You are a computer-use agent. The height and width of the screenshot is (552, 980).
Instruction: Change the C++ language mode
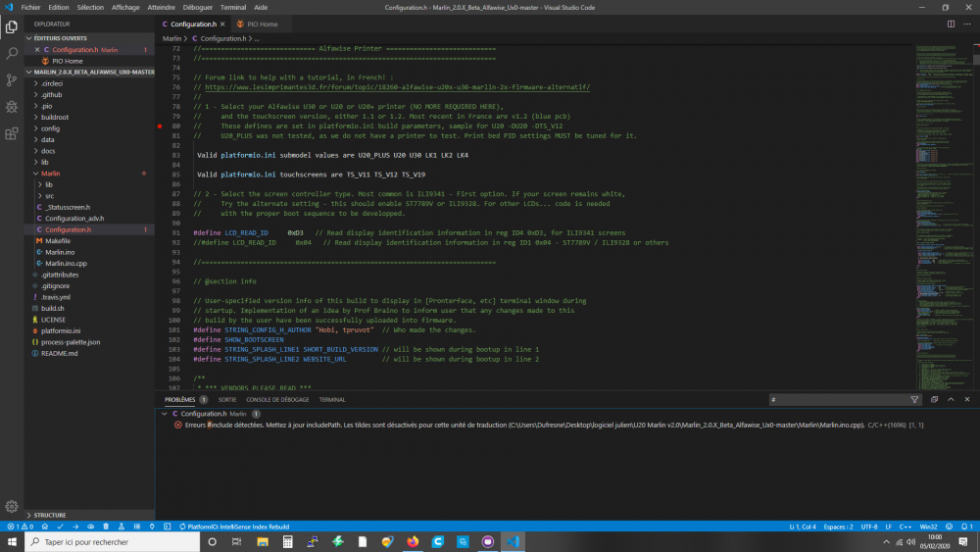click(905, 527)
